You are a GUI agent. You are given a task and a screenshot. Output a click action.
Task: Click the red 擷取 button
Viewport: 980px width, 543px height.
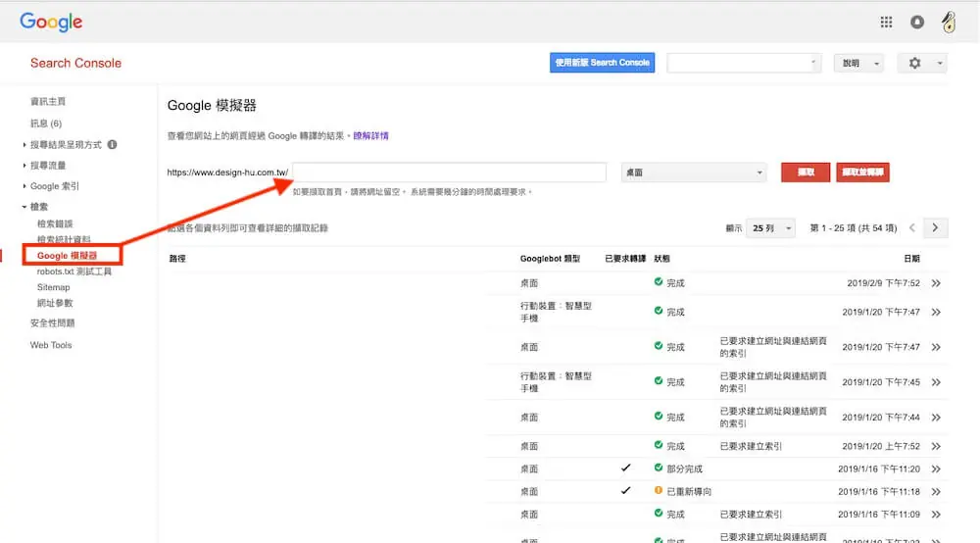[x=806, y=173]
